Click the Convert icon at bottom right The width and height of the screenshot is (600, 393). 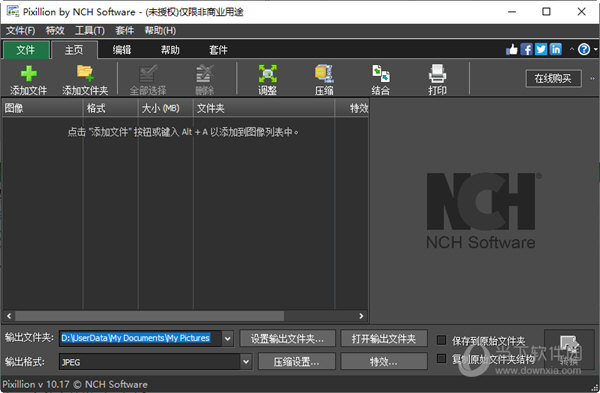point(569,349)
